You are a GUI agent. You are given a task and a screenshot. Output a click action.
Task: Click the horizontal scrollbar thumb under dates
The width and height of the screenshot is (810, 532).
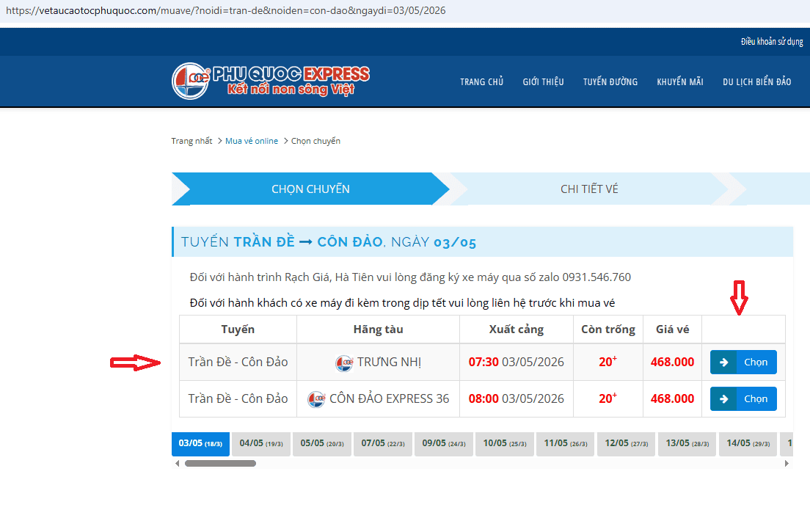tap(221, 463)
